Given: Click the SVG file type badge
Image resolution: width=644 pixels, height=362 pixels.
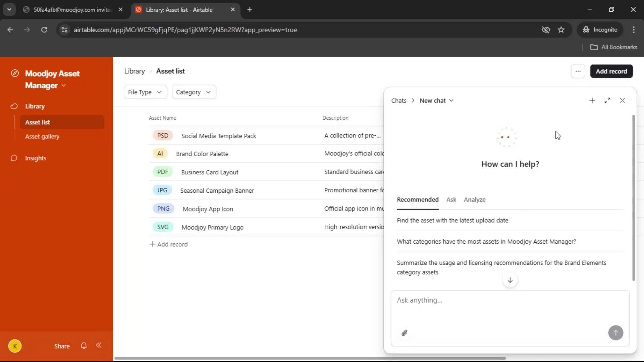Looking at the screenshot, I should pyautogui.click(x=163, y=227).
